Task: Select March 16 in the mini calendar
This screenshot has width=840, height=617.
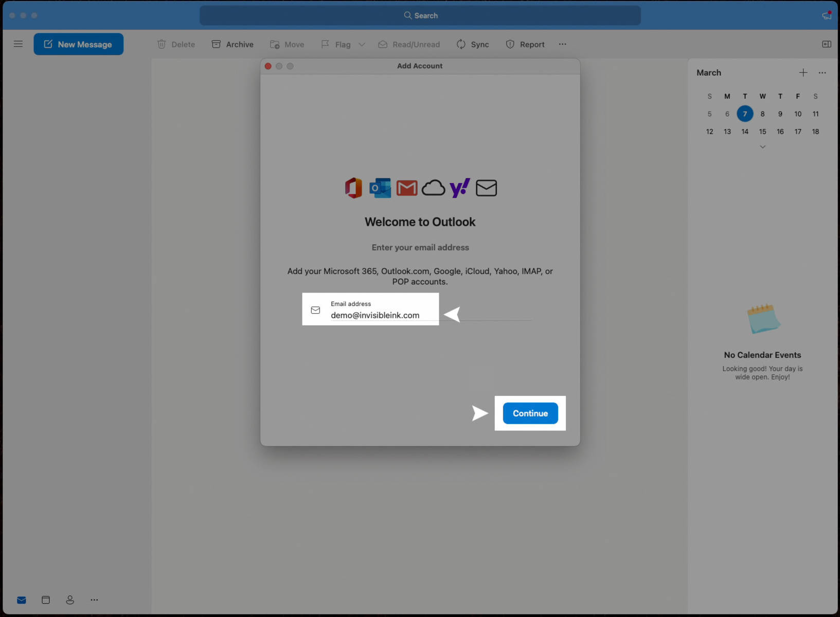Action: pyautogui.click(x=780, y=132)
